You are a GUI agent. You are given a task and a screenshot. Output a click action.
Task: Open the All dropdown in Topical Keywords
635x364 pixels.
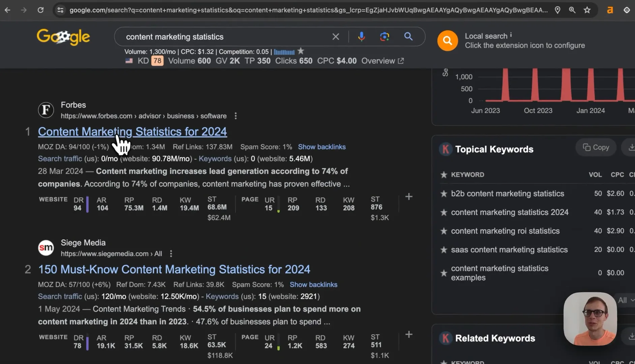click(x=626, y=300)
